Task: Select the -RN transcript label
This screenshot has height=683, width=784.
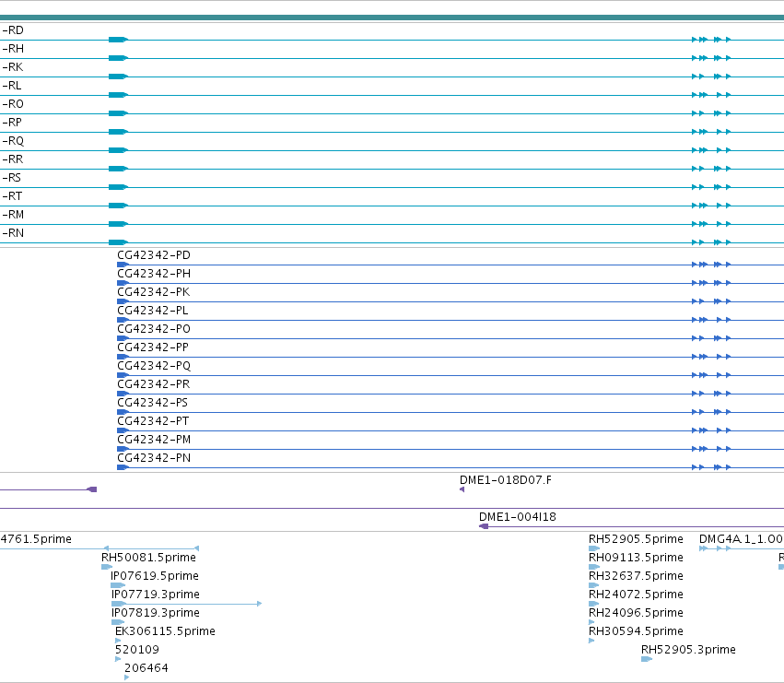Action: coord(13,234)
